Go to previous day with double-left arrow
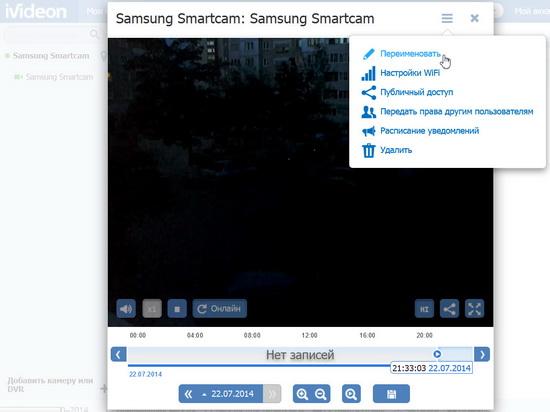The image size is (550, 412). 188,394
